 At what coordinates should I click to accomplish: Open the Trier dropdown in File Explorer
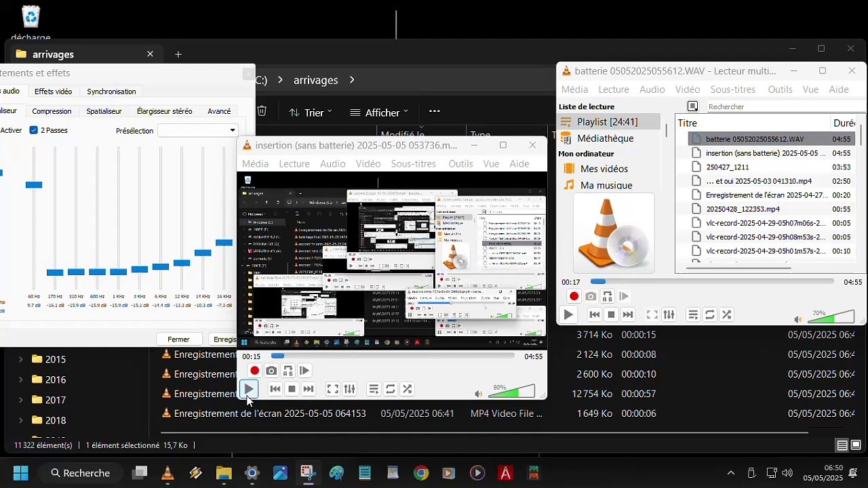tap(311, 113)
